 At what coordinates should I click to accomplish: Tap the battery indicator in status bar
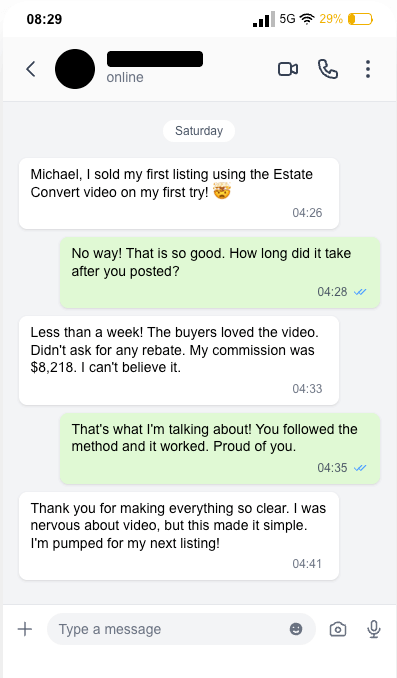360,19
